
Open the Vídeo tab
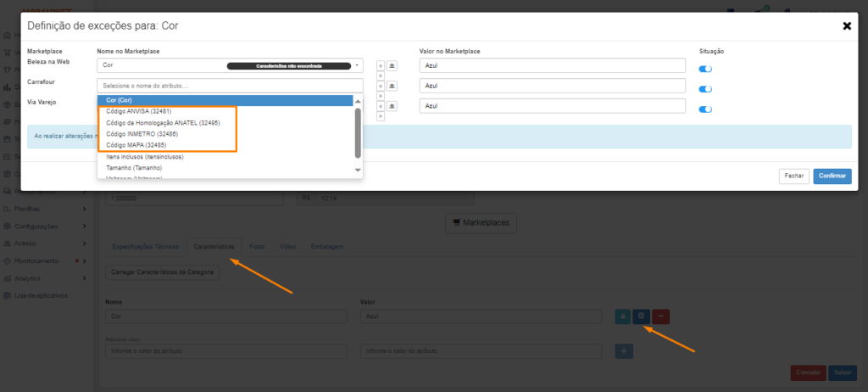pos(287,247)
